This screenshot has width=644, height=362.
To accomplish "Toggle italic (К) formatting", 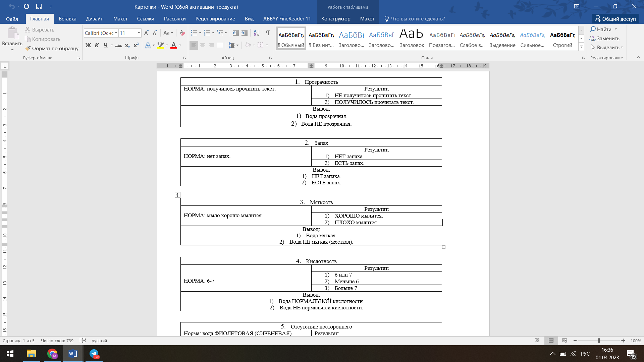I will coord(97,45).
